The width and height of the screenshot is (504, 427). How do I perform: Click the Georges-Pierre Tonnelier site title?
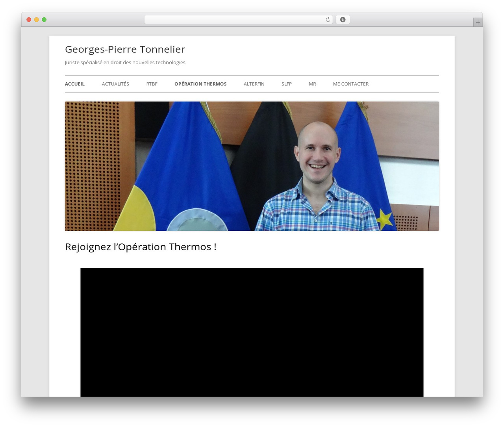click(125, 49)
